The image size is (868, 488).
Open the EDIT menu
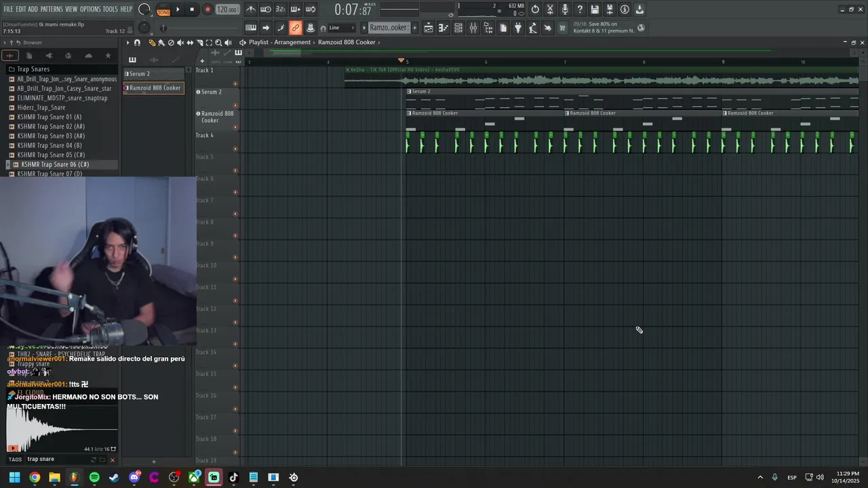21,9
